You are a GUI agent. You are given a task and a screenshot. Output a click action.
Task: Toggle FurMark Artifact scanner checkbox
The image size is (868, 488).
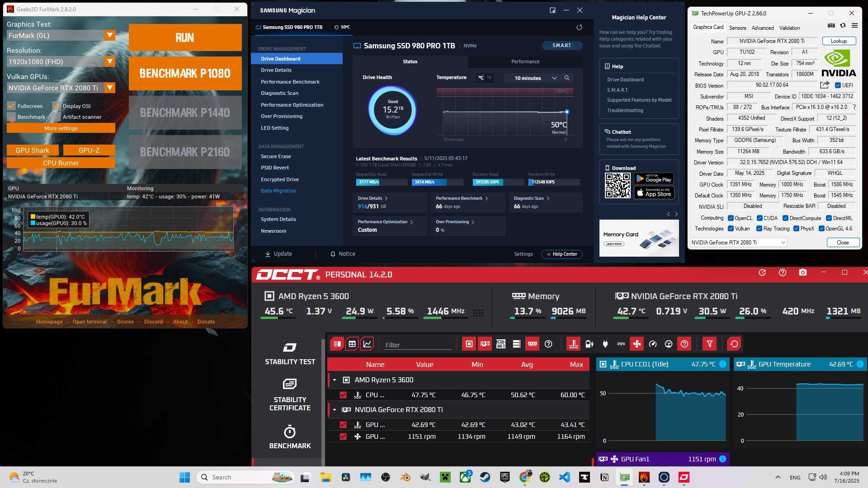[57, 117]
